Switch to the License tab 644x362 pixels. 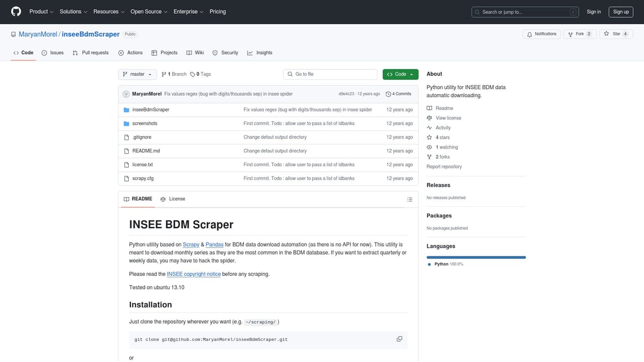coord(173,199)
